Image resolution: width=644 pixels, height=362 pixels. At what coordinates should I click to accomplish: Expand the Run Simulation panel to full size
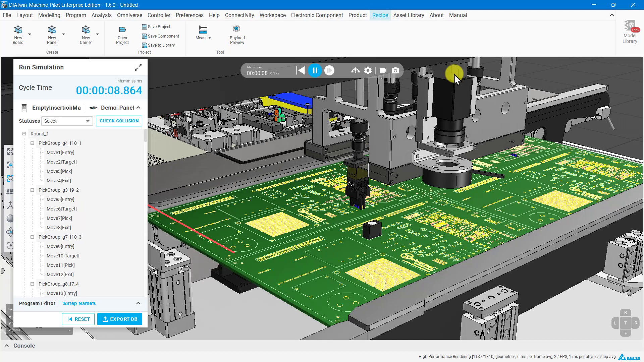[138, 67]
